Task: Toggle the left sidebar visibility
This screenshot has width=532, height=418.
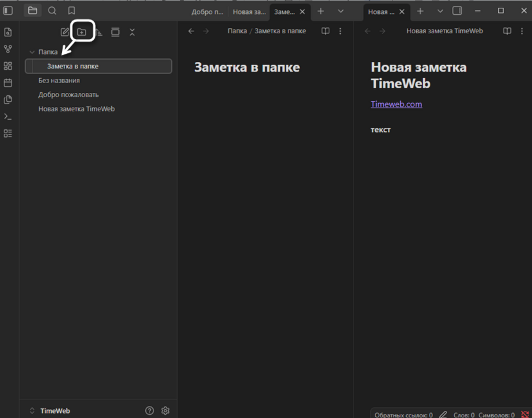Action: point(8,11)
